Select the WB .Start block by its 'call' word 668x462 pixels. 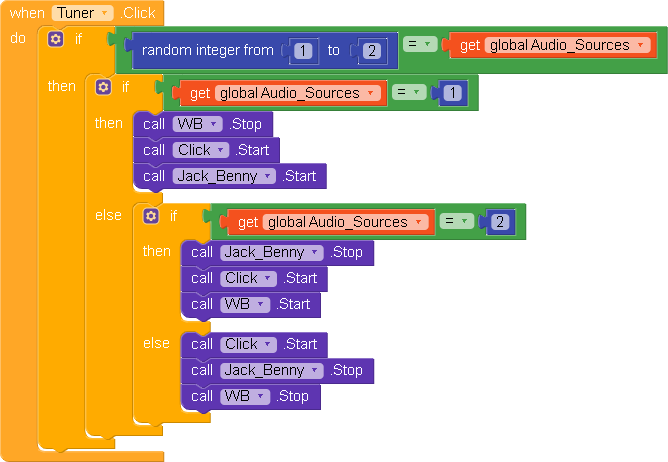[x=202, y=304]
